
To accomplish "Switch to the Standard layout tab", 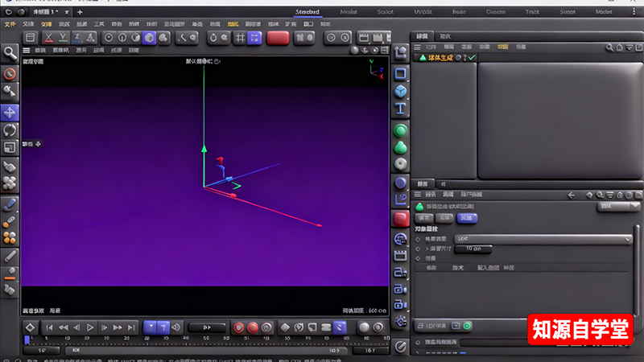I will pos(308,12).
